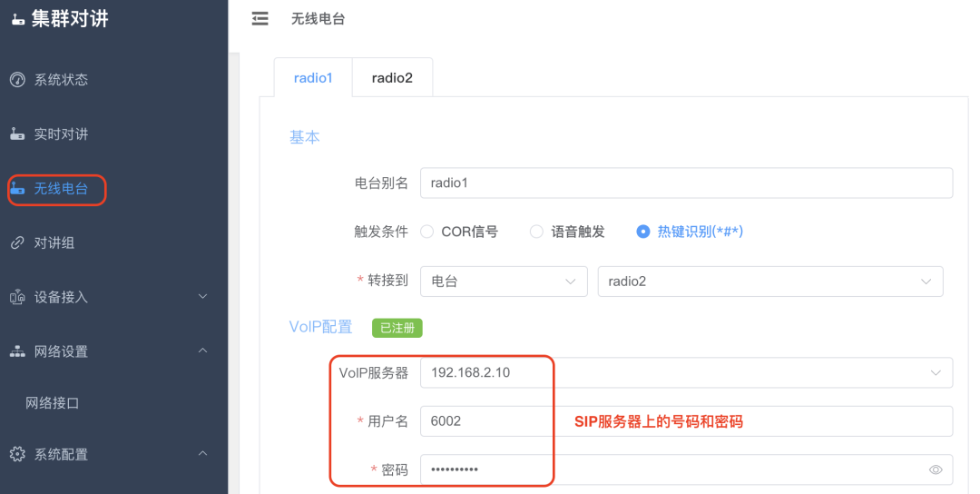Click the 转接到 label
The image size is (980, 494).
coord(387,281)
